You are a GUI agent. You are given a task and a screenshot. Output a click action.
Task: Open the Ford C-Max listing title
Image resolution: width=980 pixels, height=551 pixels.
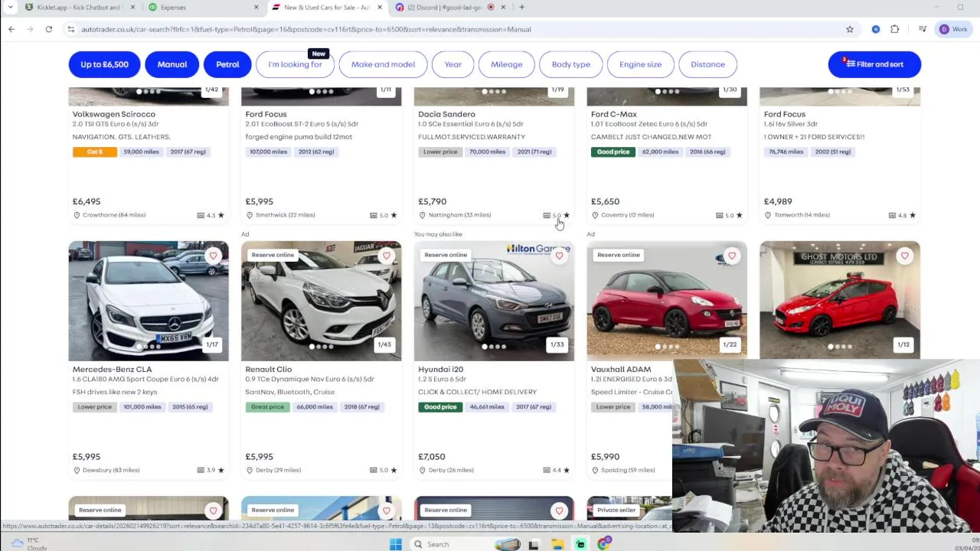point(614,114)
